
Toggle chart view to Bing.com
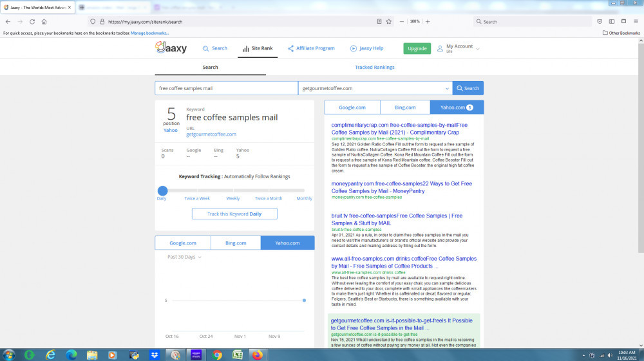coord(236,243)
